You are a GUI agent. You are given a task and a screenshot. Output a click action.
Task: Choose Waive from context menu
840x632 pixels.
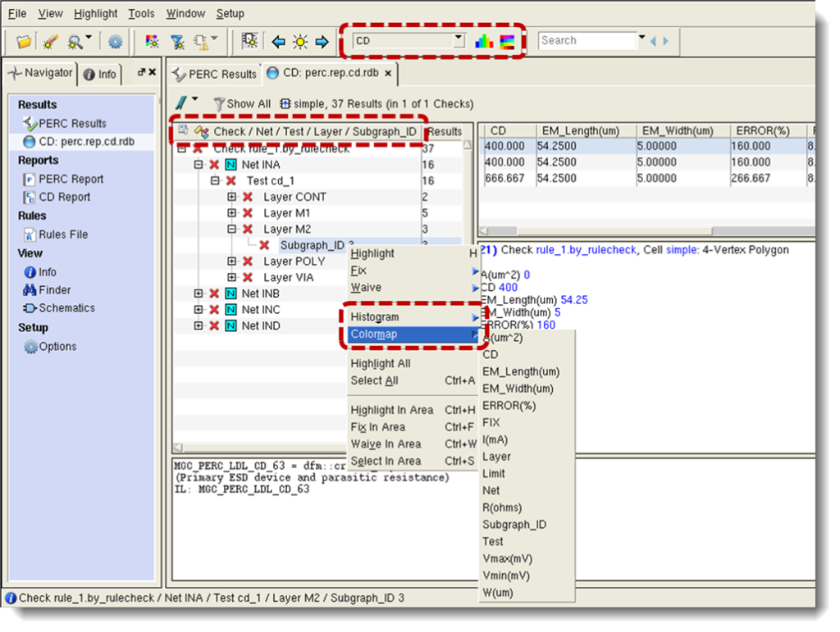413,288
